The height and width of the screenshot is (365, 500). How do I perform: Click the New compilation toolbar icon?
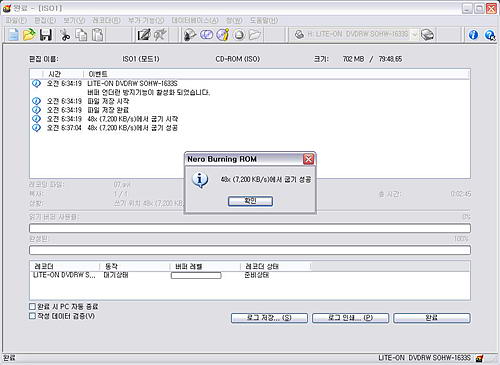(x=13, y=35)
